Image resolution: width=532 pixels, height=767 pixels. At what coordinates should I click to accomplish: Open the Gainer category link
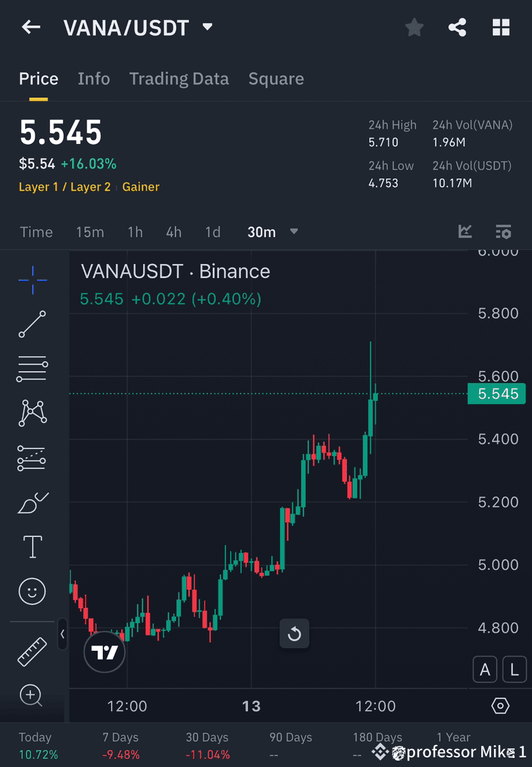tap(140, 187)
